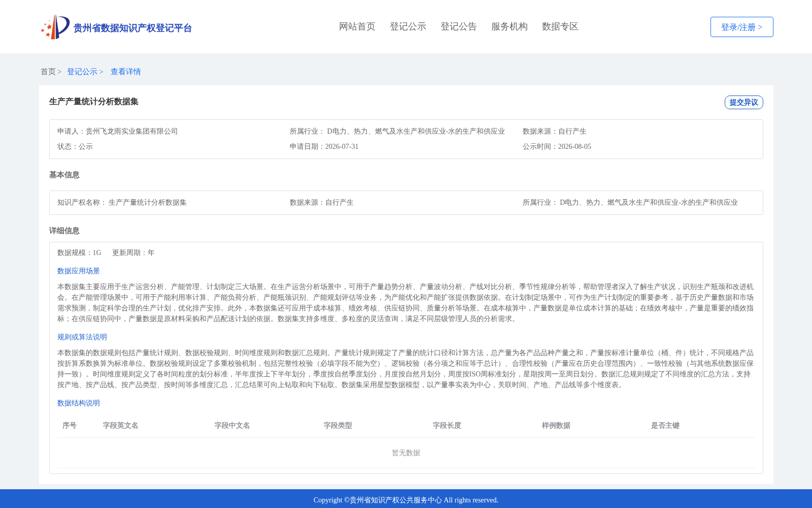
Task: Click the 数据应用场景 heading
Action: (x=79, y=271)
